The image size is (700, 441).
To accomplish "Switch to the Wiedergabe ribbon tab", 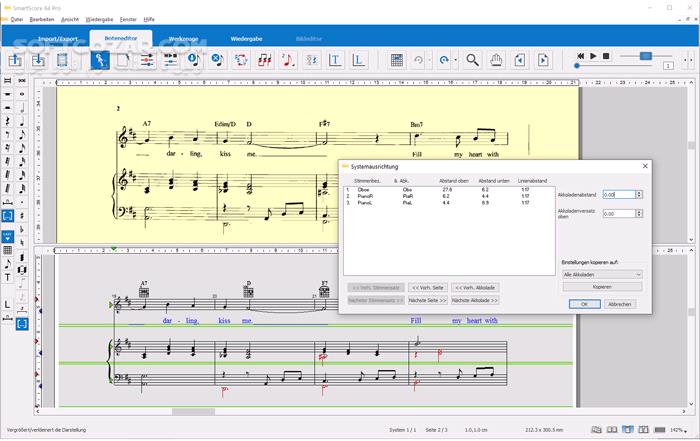I will [x=246, y=39].
